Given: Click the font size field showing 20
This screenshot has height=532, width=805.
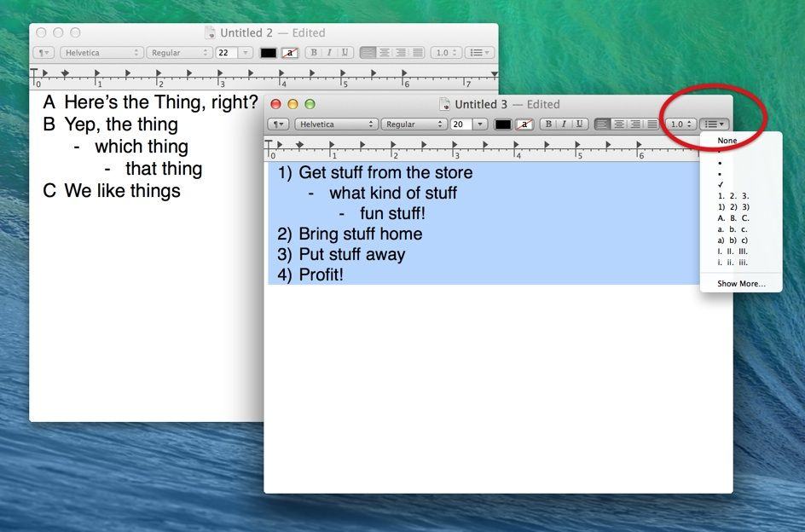Looking at the screenshot, I should pos(460,124).
